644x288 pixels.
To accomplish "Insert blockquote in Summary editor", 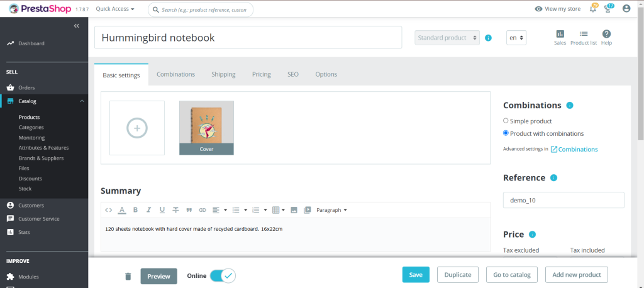I will coord(189,210).
